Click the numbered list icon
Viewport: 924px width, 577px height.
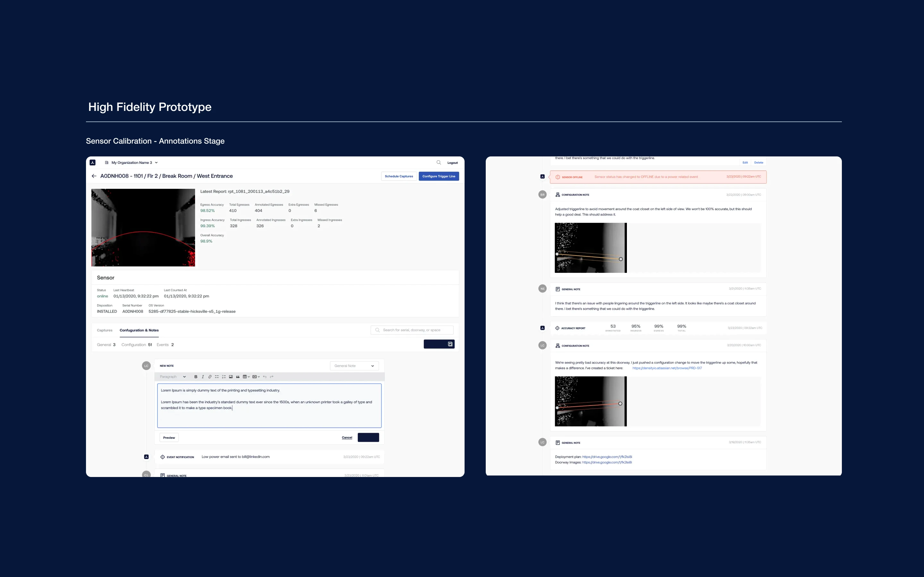click(224, 377)
